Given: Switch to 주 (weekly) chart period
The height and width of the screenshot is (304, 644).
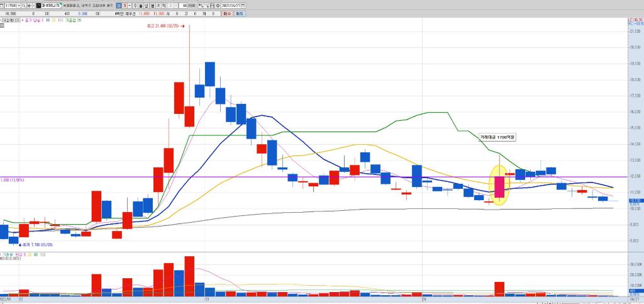Looking at the screenshot, I should coord(135,6).
